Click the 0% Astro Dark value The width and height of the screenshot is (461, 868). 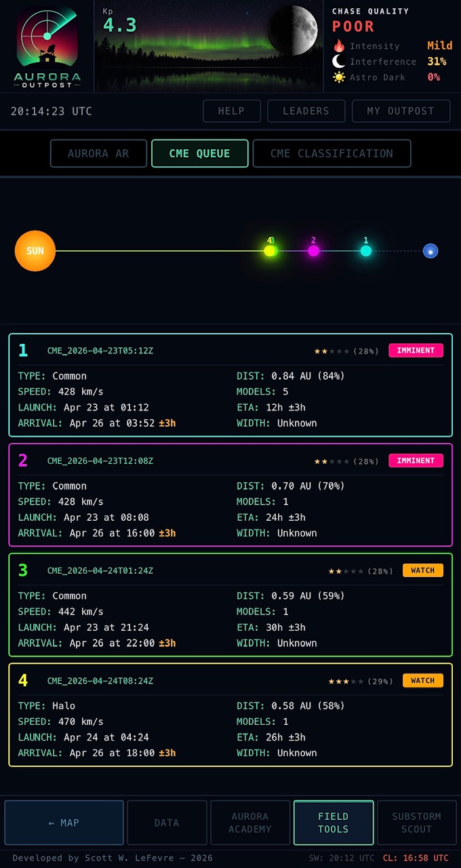pos(434,77)
